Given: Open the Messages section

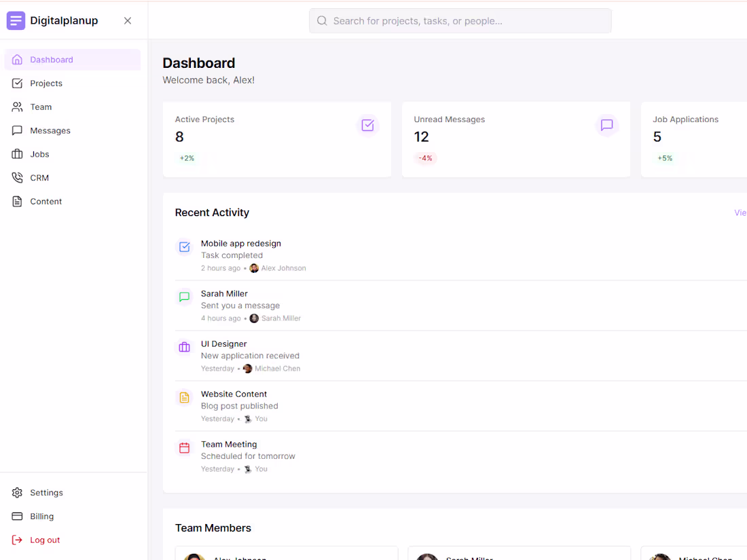Looking at the screenshot, I should coord(73,130).
